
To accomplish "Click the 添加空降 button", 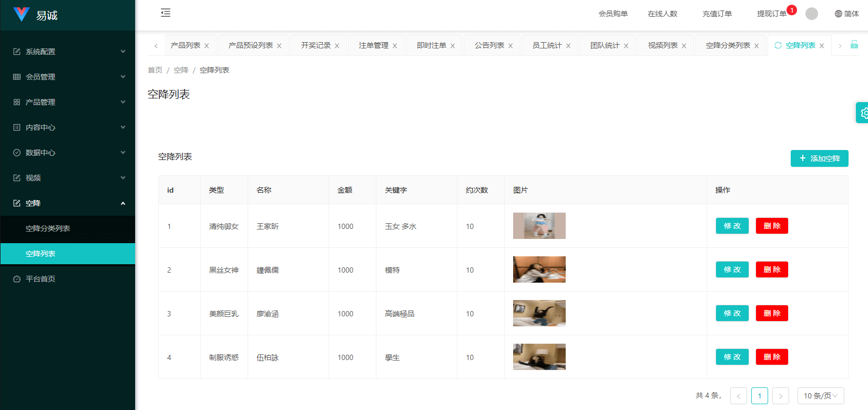I will click(819, 158).
